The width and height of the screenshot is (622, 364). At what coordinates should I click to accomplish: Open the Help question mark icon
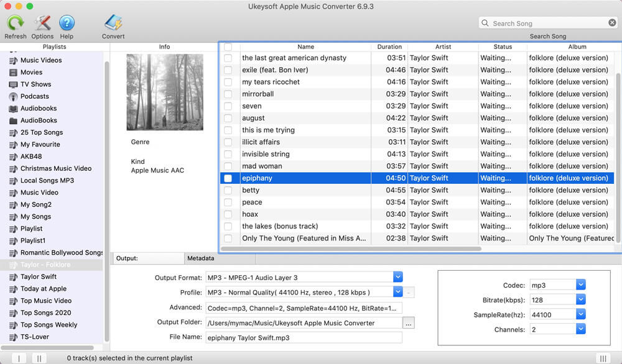pyautogui.click(x=67, y=23)
